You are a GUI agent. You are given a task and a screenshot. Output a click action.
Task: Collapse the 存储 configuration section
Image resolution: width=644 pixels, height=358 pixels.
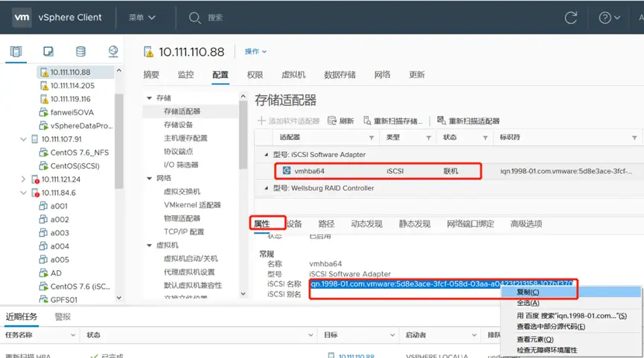pyautogui.click(x=149, y=98)
